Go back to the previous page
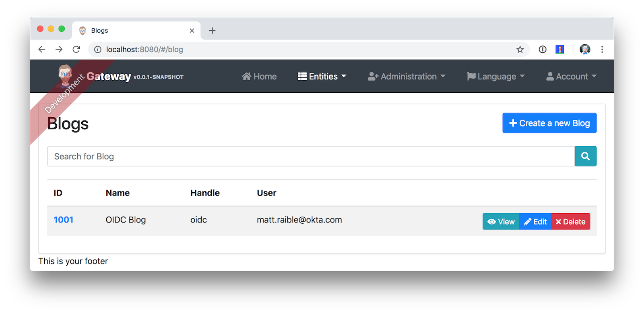Screen dimensions: 644x314 pyautogui.click(x=42, y=49)
